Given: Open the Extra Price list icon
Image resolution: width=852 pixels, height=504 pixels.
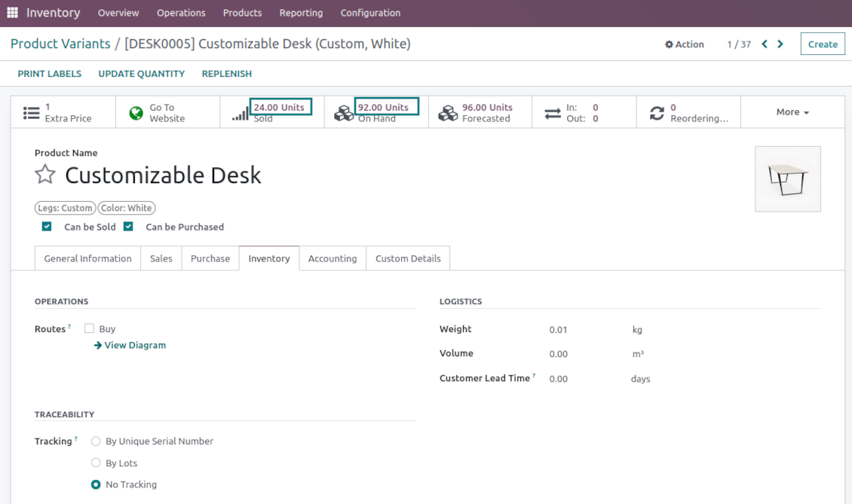Looking at the screenshot, I should click(32, 113).
